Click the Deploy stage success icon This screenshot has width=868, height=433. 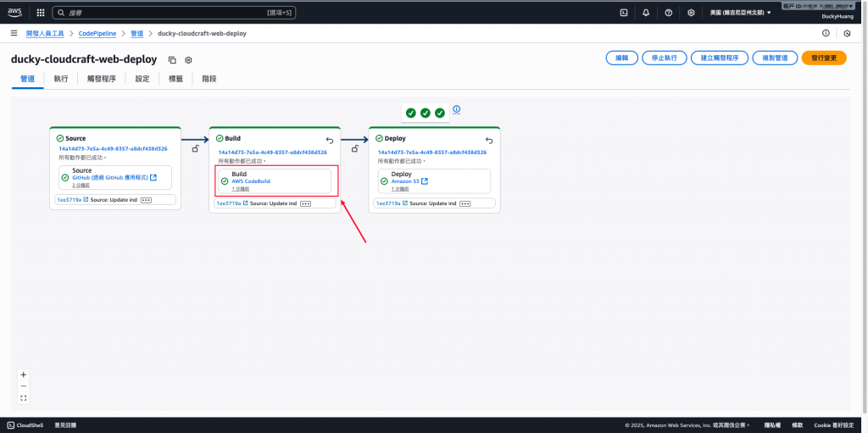(x=379, y=138)
